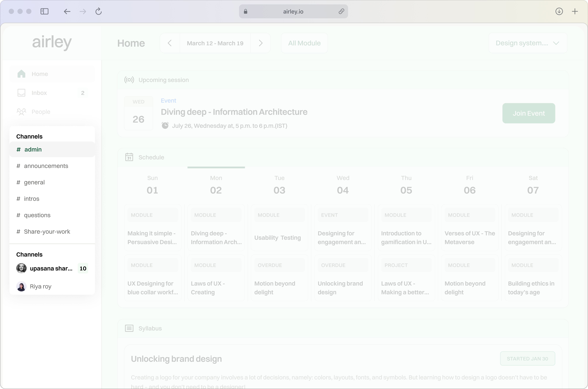Image resolution: width=588 pixels, height=389 pixels.
Task: Click the alarm clock icon beside July 26
Action: [x=165, y=125]
